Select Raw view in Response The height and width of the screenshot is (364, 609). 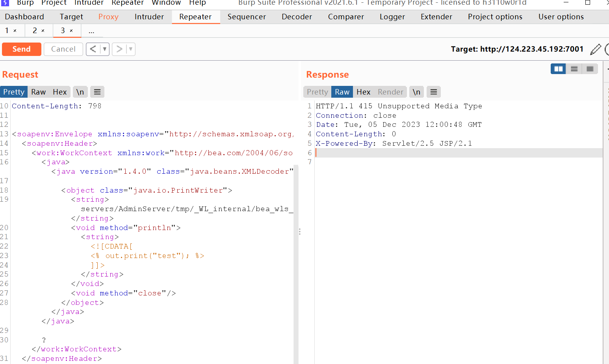coord(342,92)
